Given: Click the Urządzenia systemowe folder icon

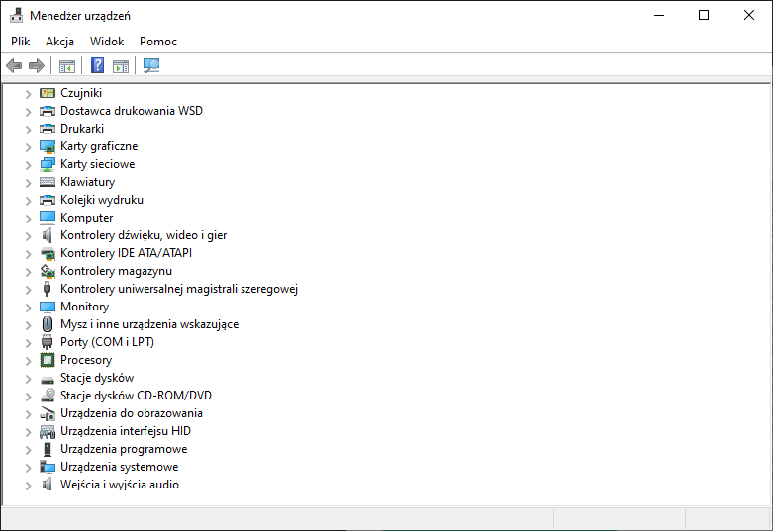Looking at the screenshot, I should [x=48, y=467].
